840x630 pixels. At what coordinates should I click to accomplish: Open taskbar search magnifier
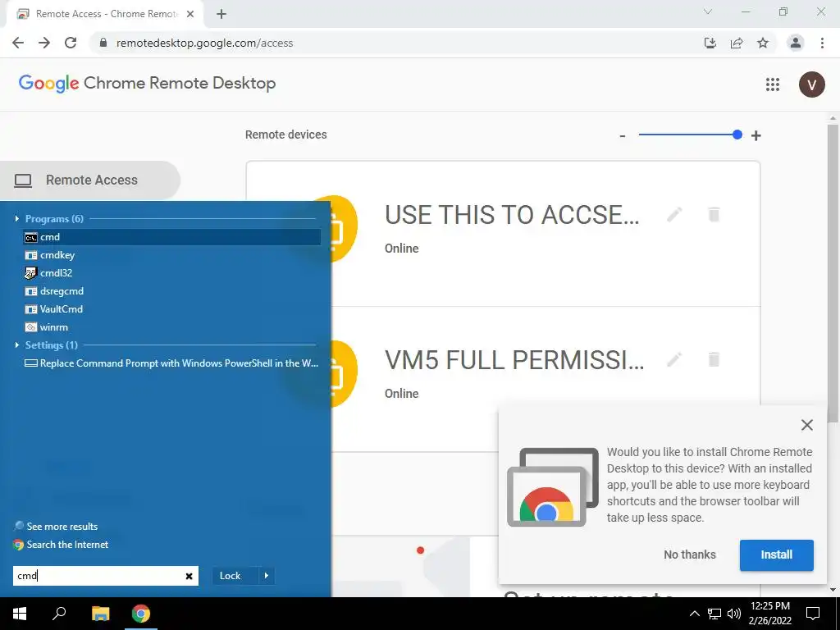tap(59, 614)
